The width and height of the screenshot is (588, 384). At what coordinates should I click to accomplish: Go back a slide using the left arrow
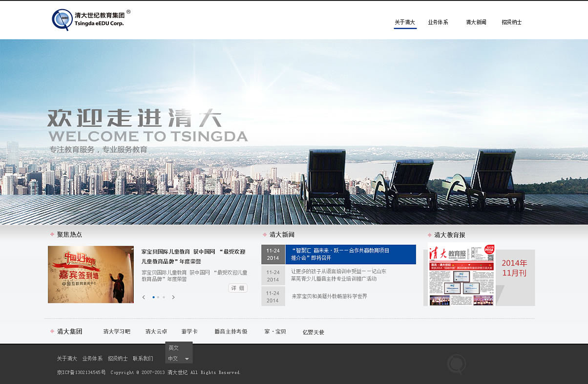pyautogui.click(x=143, y=297)
